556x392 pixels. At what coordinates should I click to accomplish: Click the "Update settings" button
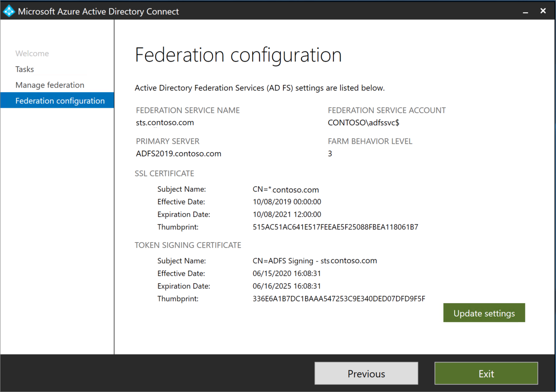tap(484, 313)
